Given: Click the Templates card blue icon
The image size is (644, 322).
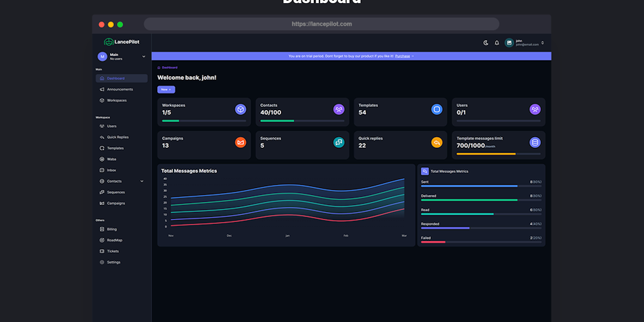Looking at the screenshot, I should [436, 109].
